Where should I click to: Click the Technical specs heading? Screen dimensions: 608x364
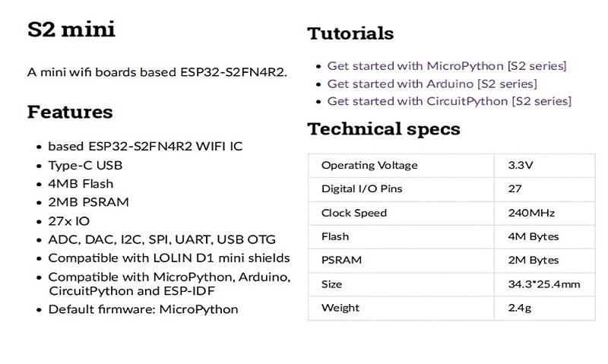(x=384, y=129)
